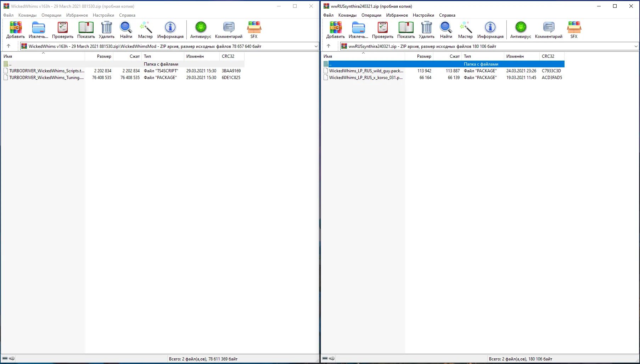The image size is (640, 364).
Task: Click Найти magnifier icon in left window
Action: tap(126, 30)
